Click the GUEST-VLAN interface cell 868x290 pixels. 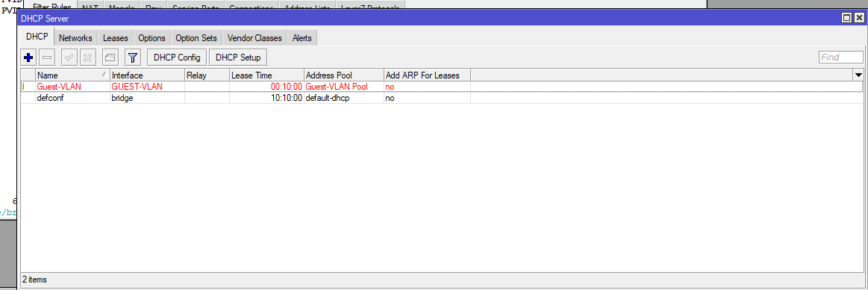click(147, 87)
